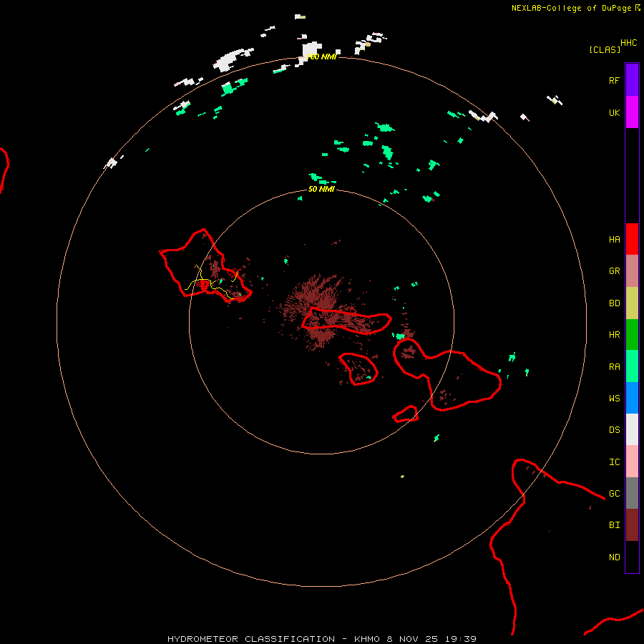The height and width of the screenshot is (644, 644).
Task: Click the HR legend label
Action: 614,335
